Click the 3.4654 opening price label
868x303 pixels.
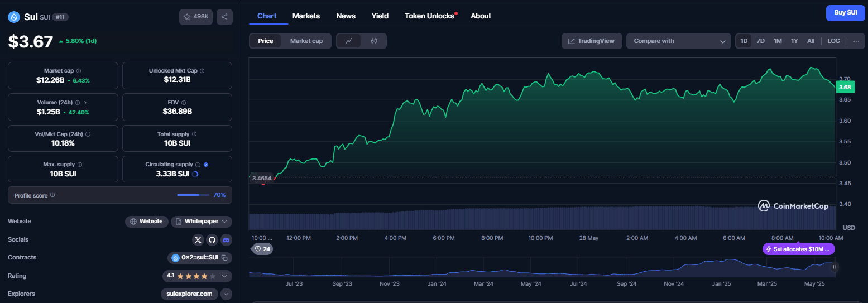[x=262, y=178]
